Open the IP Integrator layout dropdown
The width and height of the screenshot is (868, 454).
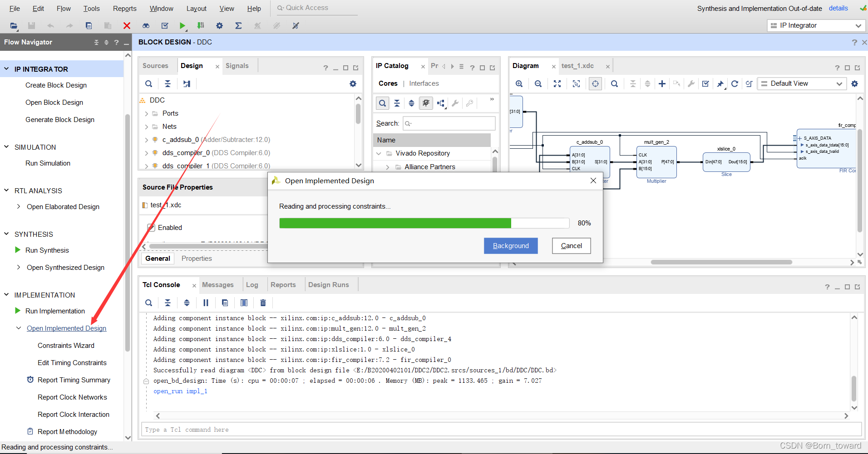pos(816,26)
